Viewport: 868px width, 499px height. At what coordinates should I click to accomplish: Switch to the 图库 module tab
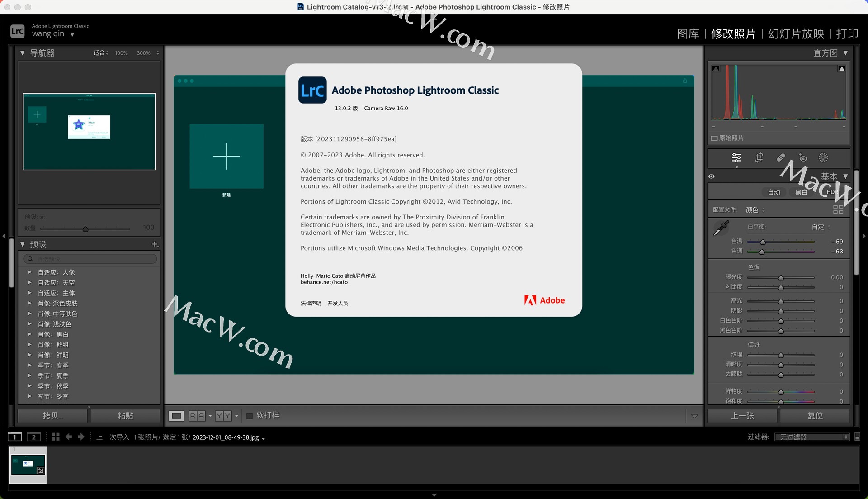[688, 34]
